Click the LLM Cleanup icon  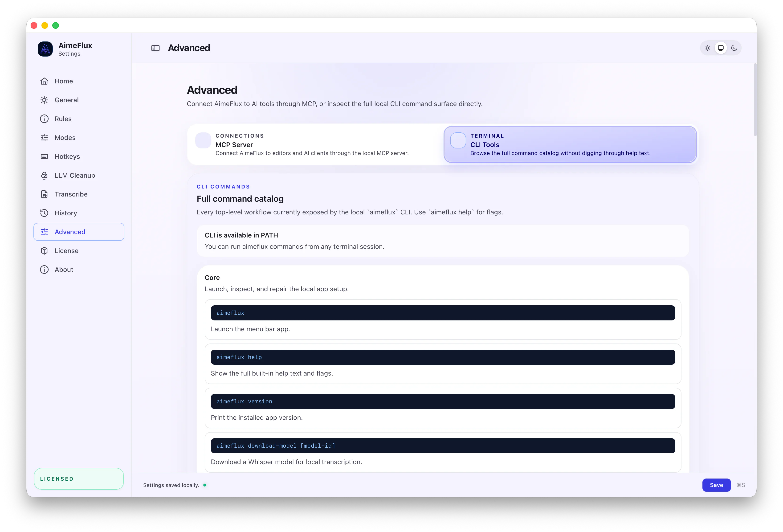pos(44,176)
